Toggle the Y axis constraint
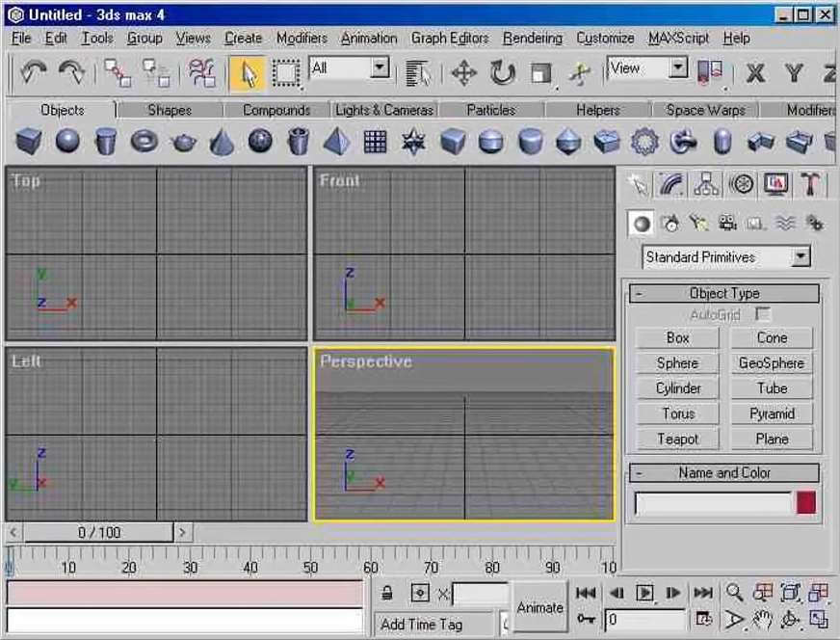840x640 pixels. (x=794, y=73)
